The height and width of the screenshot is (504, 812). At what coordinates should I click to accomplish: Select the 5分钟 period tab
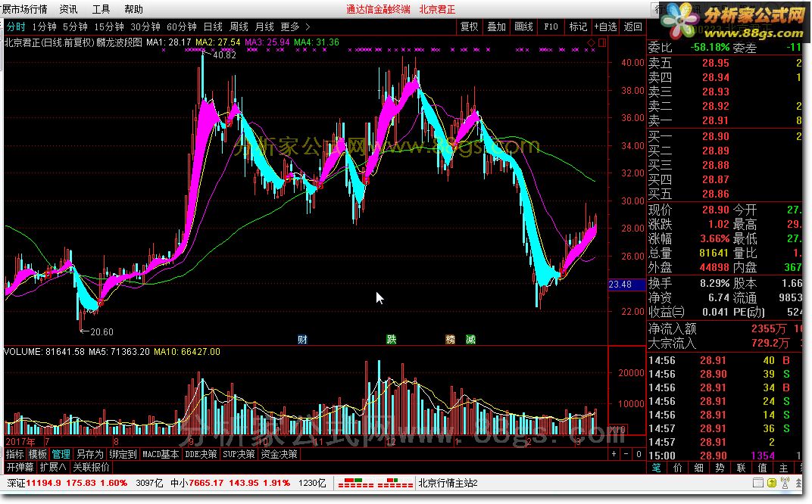[x=75, y=27]
